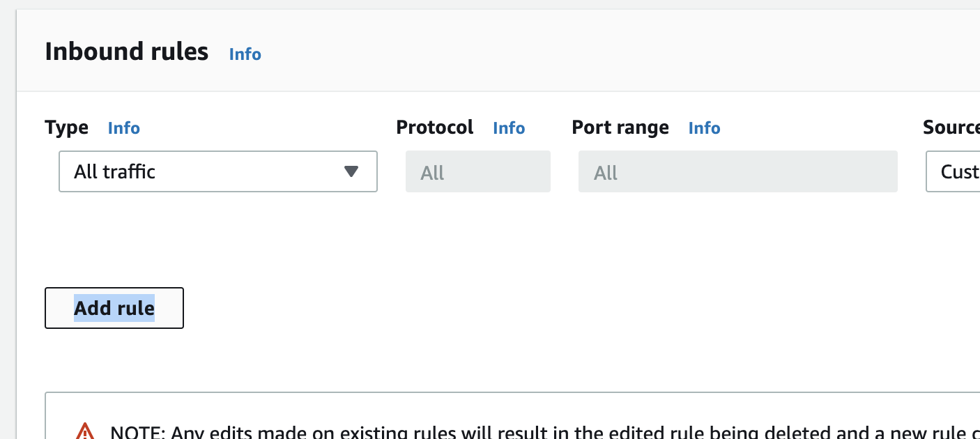
Task: Expand the All traffic type dropdown
Action: click(218, 171)
